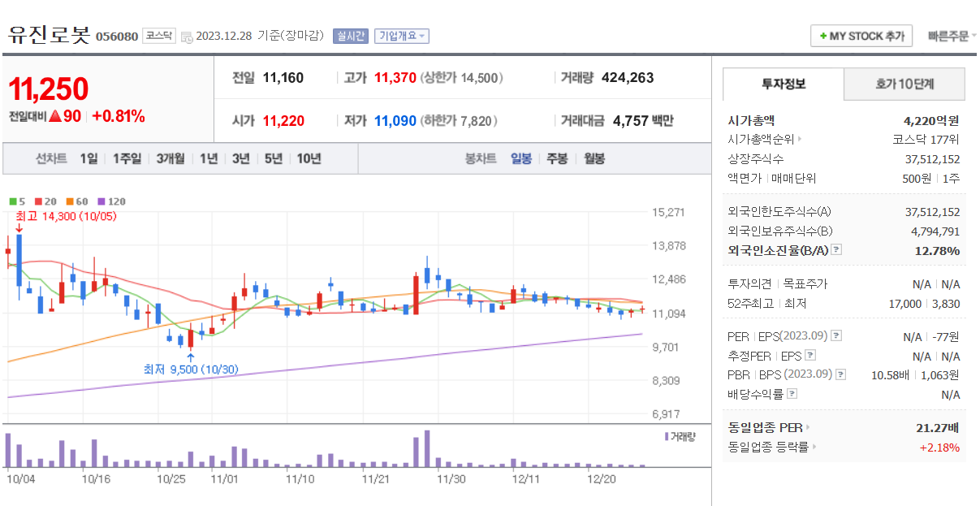Click the help icon next to 추정PER EPS
Image resolution: width=980 pixels, height=506 pixels.
pos(810,355)
